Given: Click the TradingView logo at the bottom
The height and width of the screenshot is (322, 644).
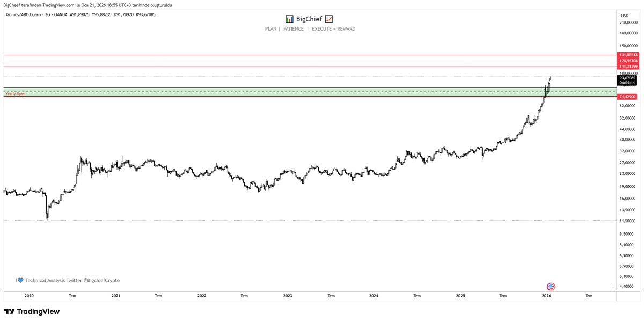Looking at the screenshot, I should (x=32, y=311).
